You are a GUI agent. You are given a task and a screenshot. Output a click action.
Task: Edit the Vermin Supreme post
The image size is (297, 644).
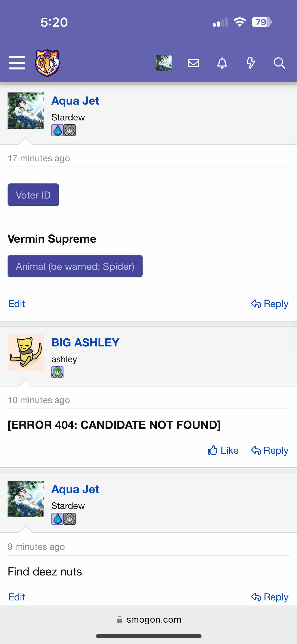pyautogui.click(x=17, y=304)
